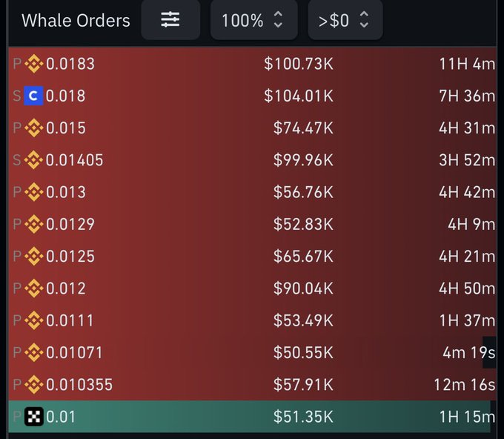Click the Binance icon in the 0.012 row
This screenshot has height=439, width=504.
click(x=34, y=288)
